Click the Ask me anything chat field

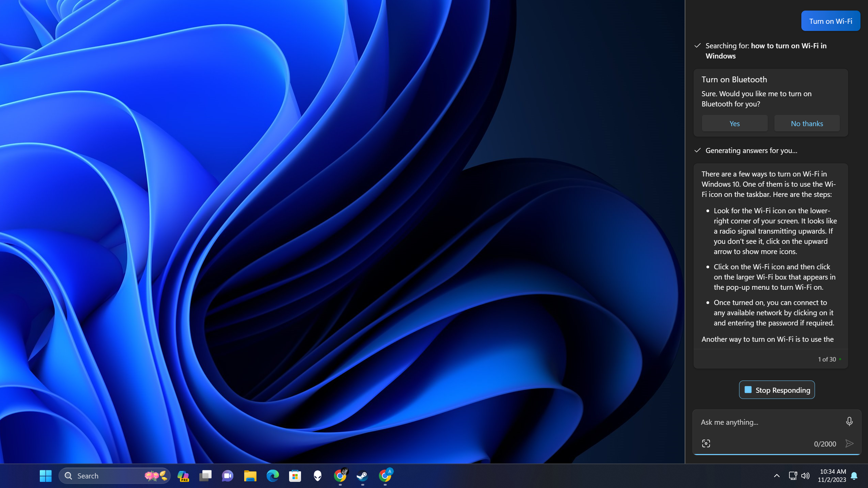770,422
